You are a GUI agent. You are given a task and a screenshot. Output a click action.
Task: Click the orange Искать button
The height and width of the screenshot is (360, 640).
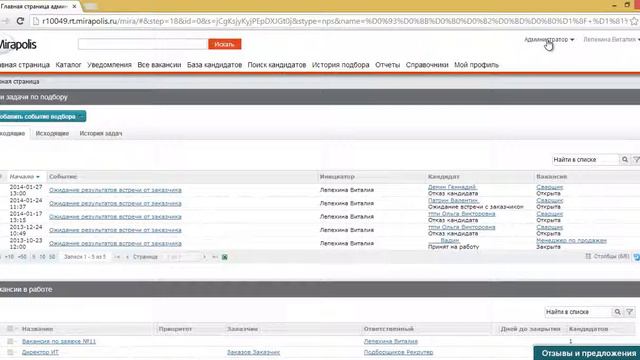(x=224, y=44)
